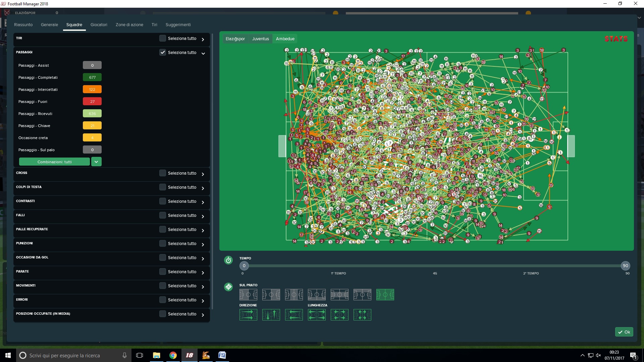Check Seleziona tutto for Parate

(163, 272)
